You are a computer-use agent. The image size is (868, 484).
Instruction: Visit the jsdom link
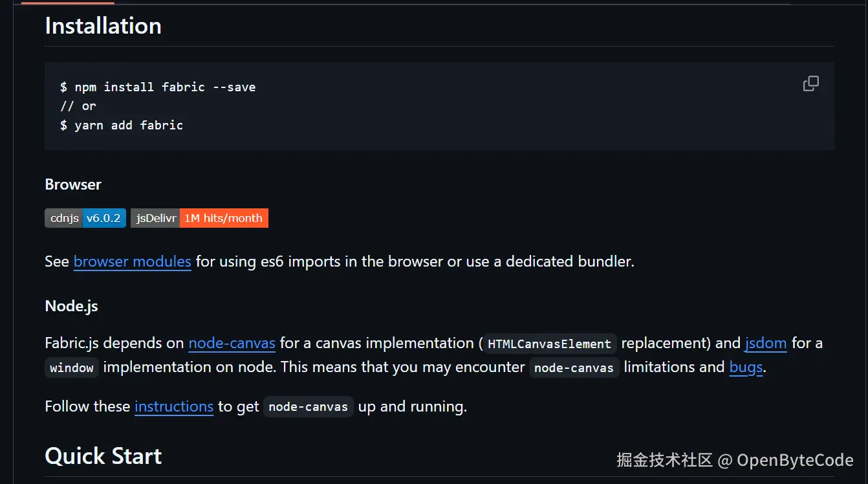click(766, 343)
